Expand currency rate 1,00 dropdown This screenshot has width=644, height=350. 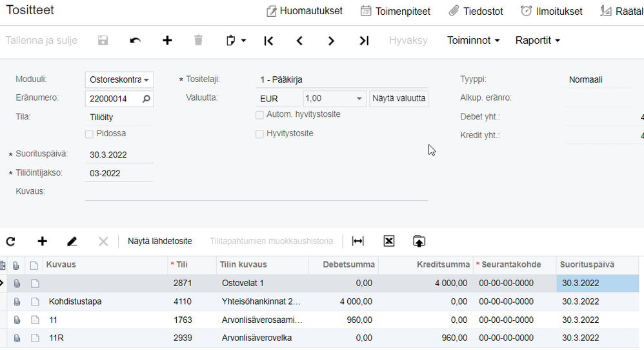359,99
